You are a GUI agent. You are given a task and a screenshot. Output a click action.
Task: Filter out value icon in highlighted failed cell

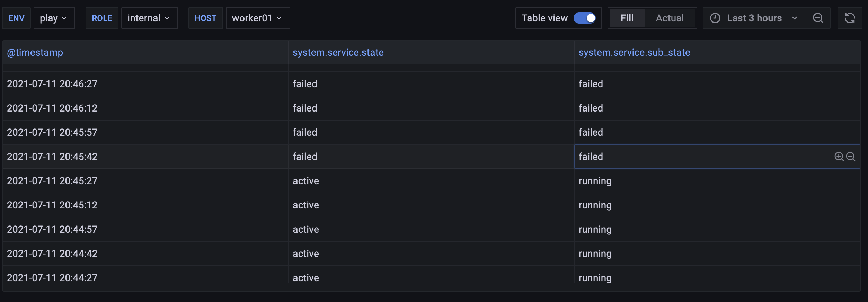click(851, 157)
